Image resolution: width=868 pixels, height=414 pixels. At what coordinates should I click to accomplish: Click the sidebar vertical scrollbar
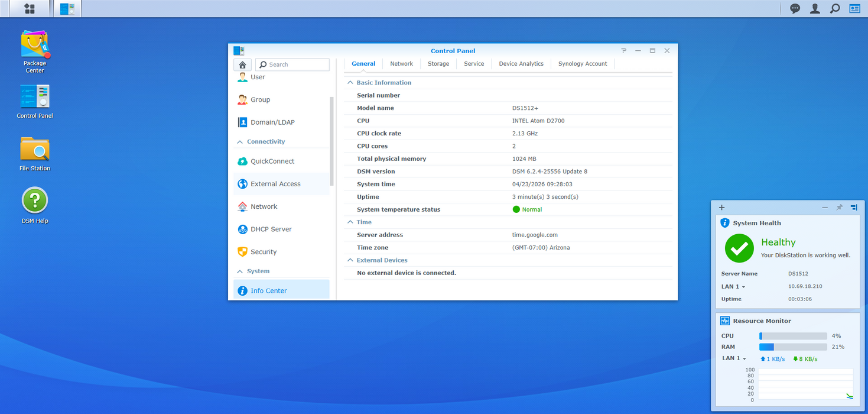click(x=331, y=141)
